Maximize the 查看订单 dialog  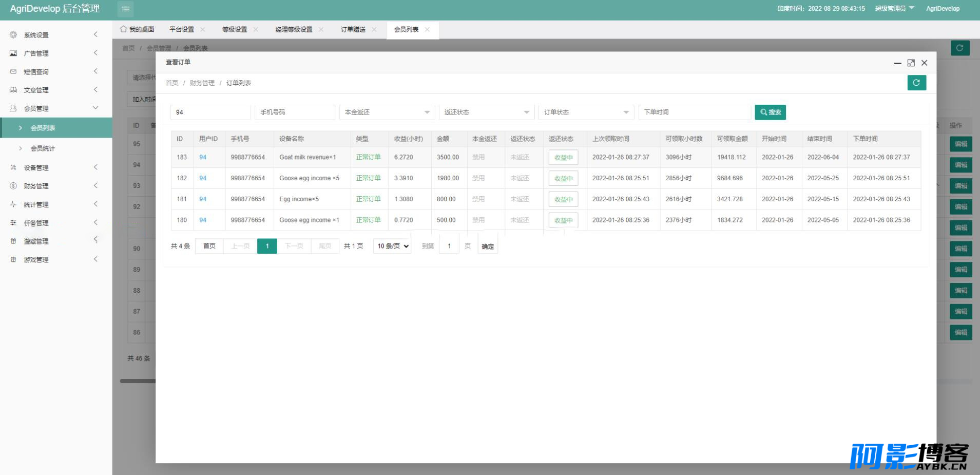tap(911, 63)
